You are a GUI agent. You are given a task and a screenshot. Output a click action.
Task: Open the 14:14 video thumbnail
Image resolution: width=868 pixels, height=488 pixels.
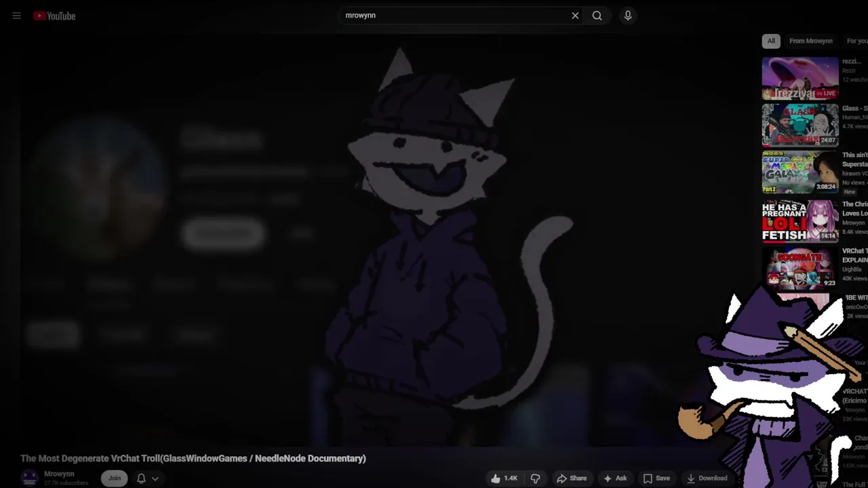click(800, 221)
